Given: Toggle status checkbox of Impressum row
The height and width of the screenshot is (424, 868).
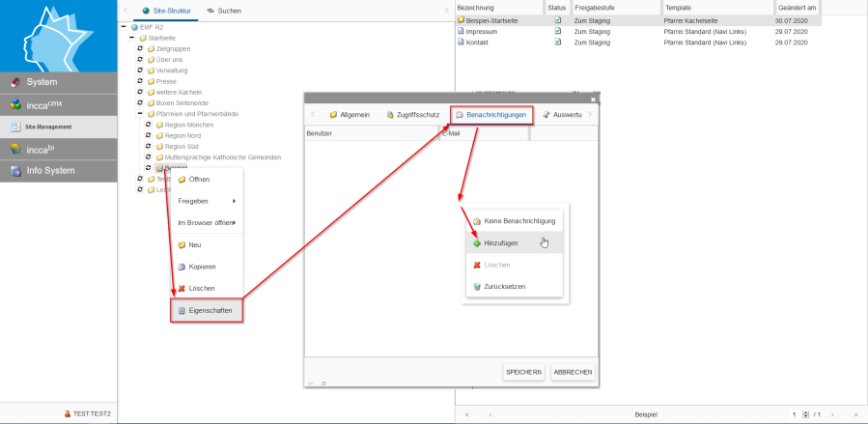Looking at the screenshot, I should pyautogui.click(x=557, y=32).
